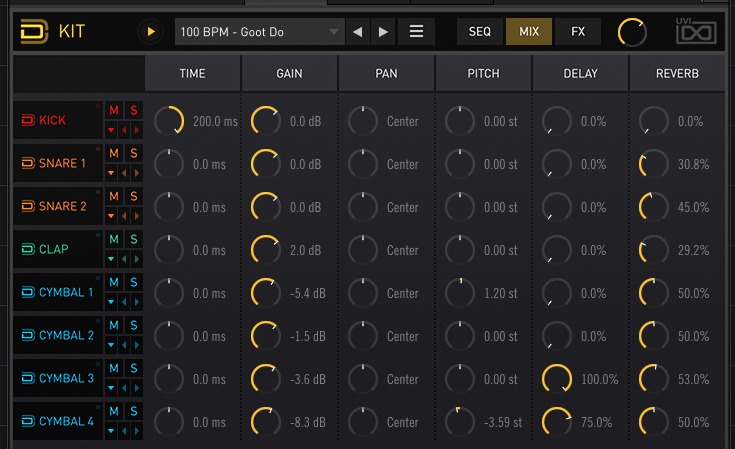Click the UVI logo icon
Image resolution: width=735 pixels, height=449 pixels.
click(697, 32)
